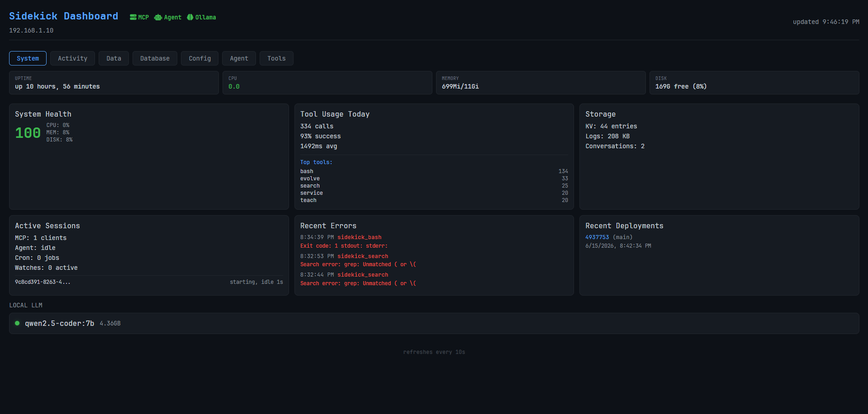Open the Config tab

pyautogui.click(x=199, y=58)
